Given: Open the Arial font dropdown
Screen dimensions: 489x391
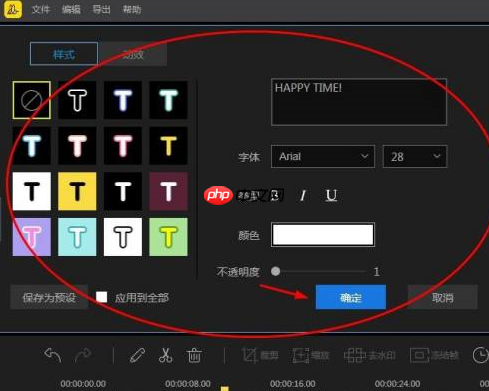Looking at the screenshot, I should 323,156.
